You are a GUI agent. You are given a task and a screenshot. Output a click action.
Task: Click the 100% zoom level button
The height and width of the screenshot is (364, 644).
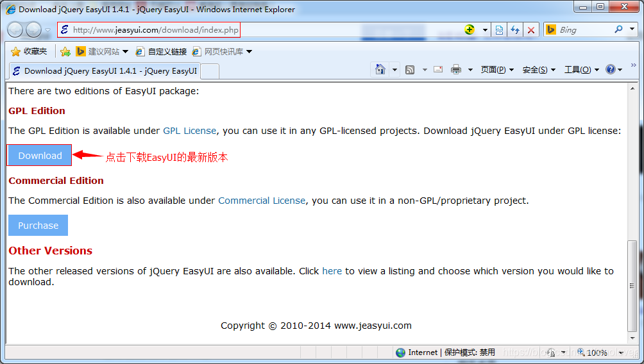pos(592,352)
